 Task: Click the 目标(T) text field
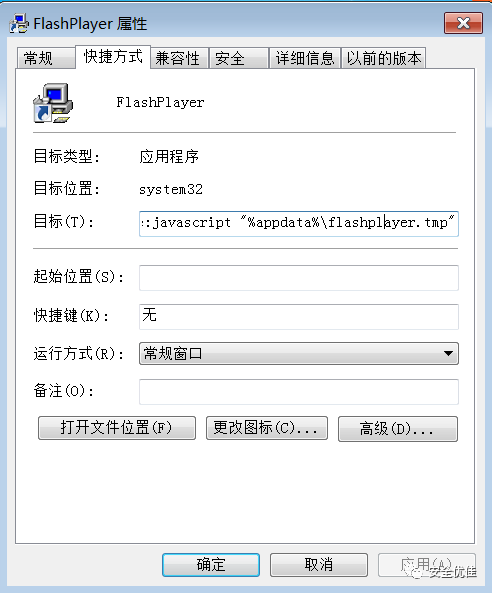click(299, 224)
